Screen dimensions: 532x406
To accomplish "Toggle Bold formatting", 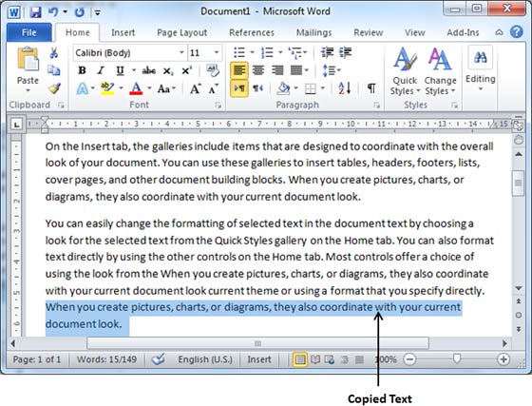I will [x=82, y=70].
